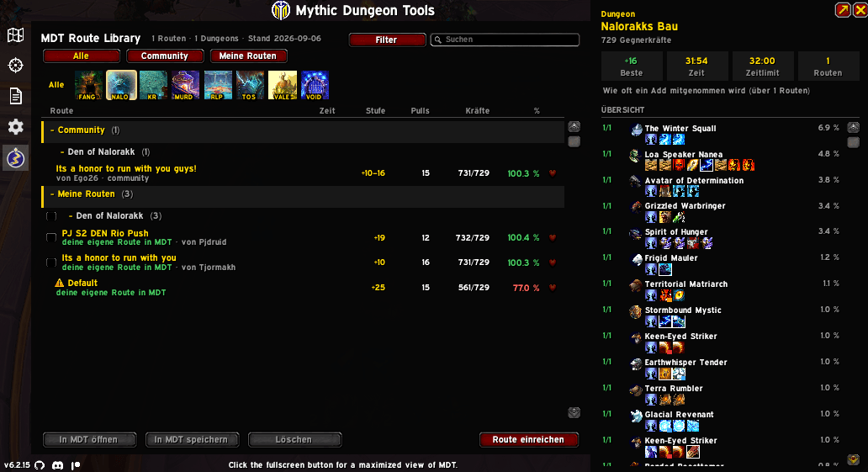Filter by MURD dungeon icon
This screenshot has height=472, width=868.
[x=185, y=85]
